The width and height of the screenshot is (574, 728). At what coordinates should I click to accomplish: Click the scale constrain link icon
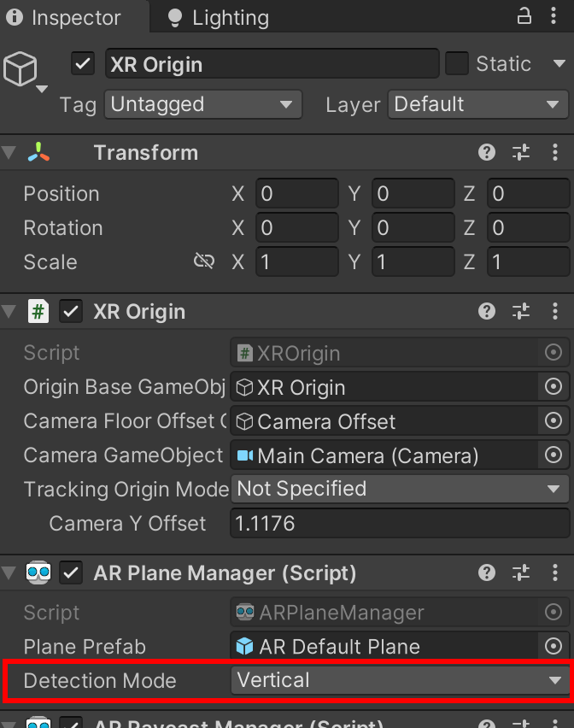pos(204,261)
